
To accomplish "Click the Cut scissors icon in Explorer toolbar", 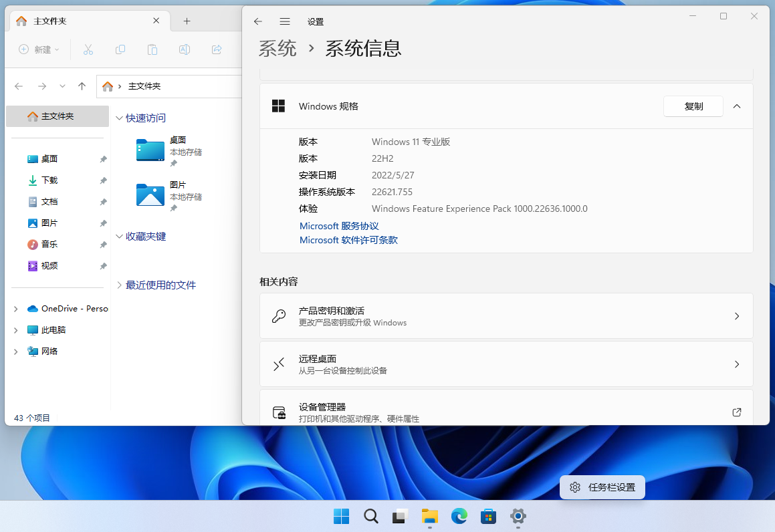I will pyautogui.click(x=88, y=49).
